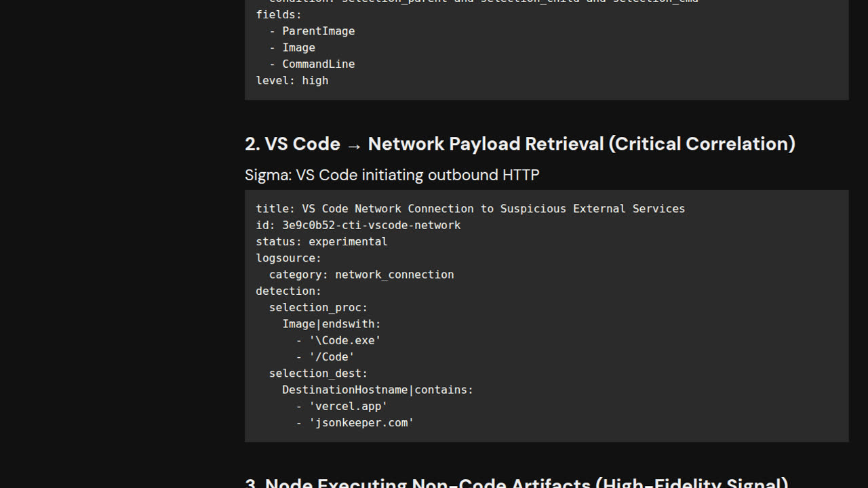The image size is (868, 488).
Task: Select the "'\Code.exe'" value
Action: pos(345,340)
